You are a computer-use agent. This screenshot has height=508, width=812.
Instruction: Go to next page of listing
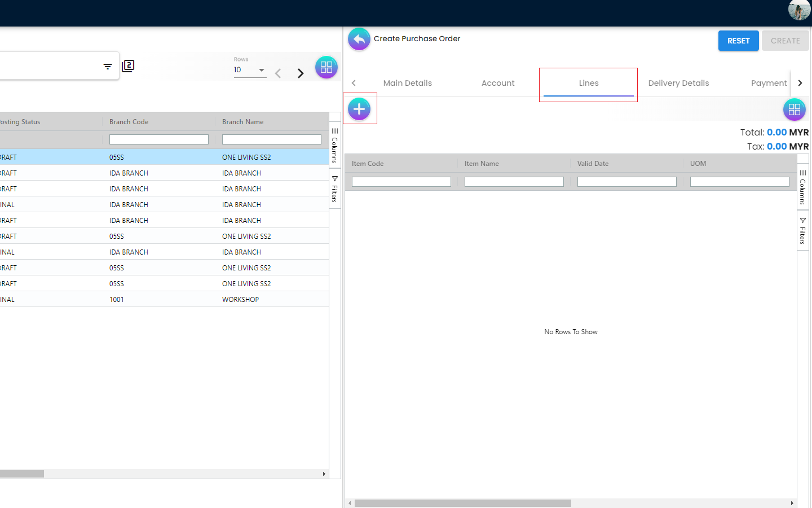click(301, 73)
